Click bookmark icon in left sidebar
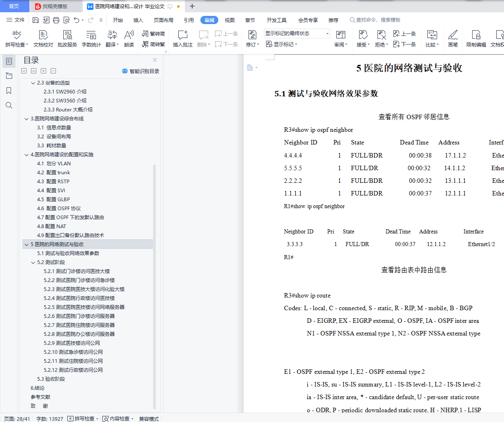The image size is (504, 422). 9,91
